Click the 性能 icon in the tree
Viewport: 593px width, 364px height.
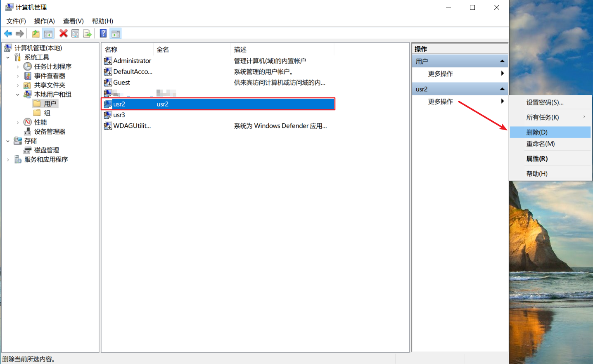(x=28, y=122)
